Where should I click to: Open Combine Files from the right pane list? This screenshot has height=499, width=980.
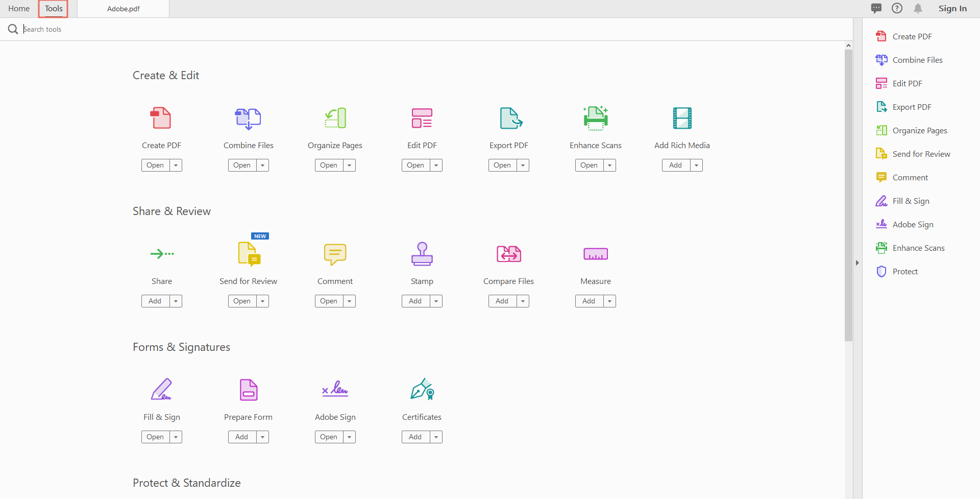(x=909, y=60)
